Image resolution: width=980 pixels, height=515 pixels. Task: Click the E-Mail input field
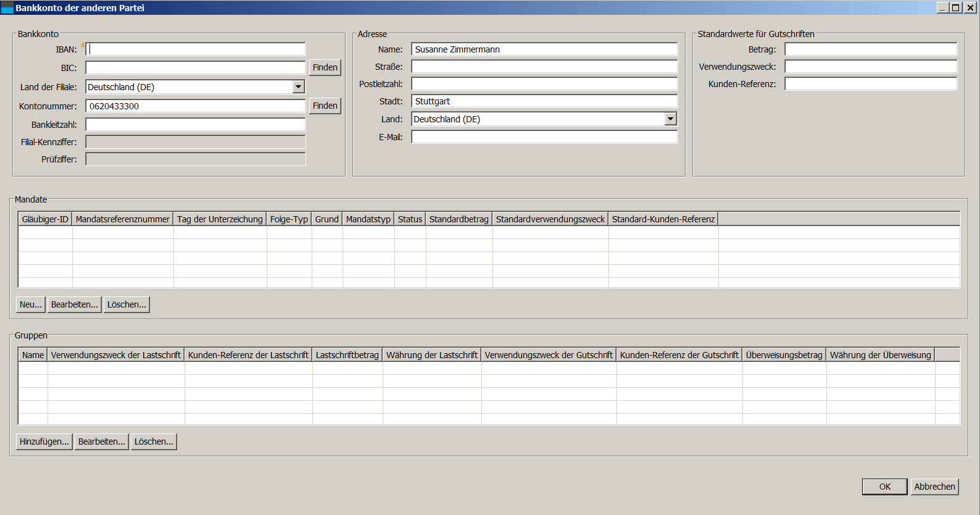(544, 137)
